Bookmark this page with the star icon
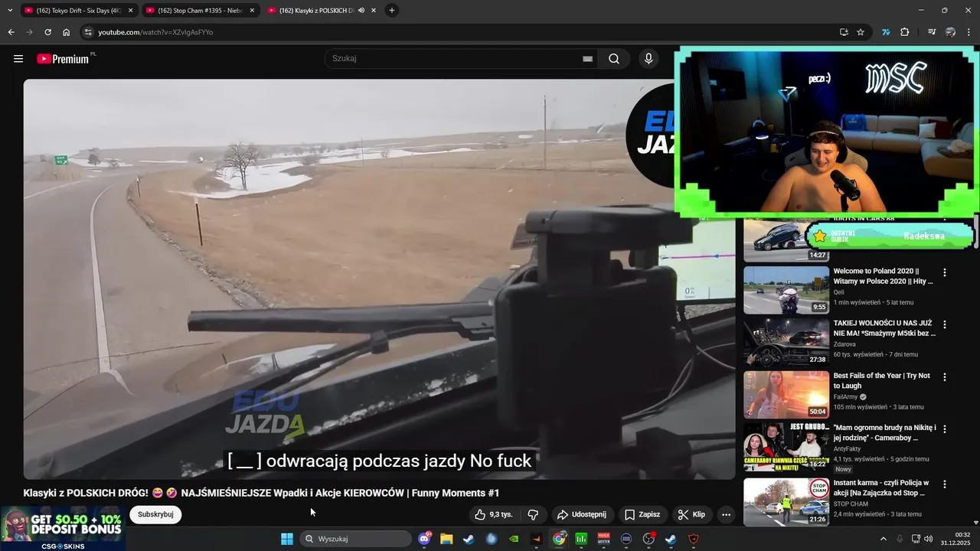Image resolution: width=980 pixels, height=551 pixels. click(861, 32)
